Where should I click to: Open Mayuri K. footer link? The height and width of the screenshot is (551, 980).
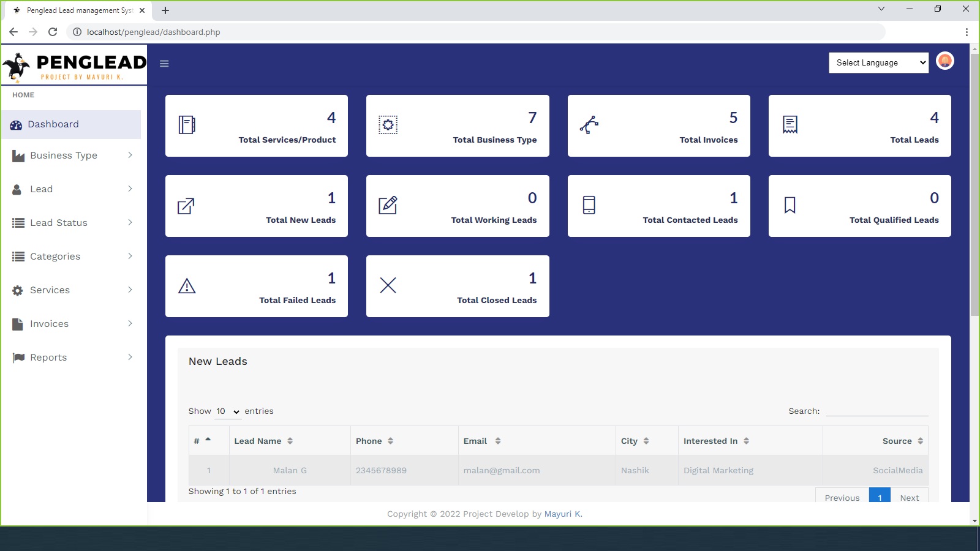pos(563,514)
